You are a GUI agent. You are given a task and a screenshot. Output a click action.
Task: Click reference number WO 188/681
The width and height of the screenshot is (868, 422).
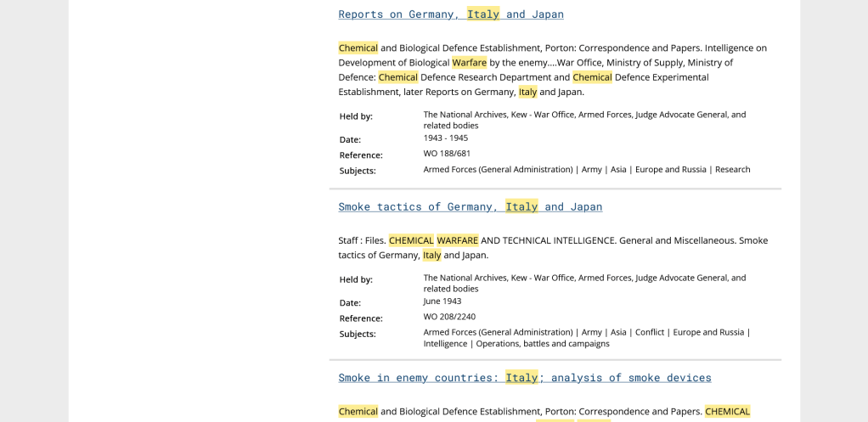point(447,154)
